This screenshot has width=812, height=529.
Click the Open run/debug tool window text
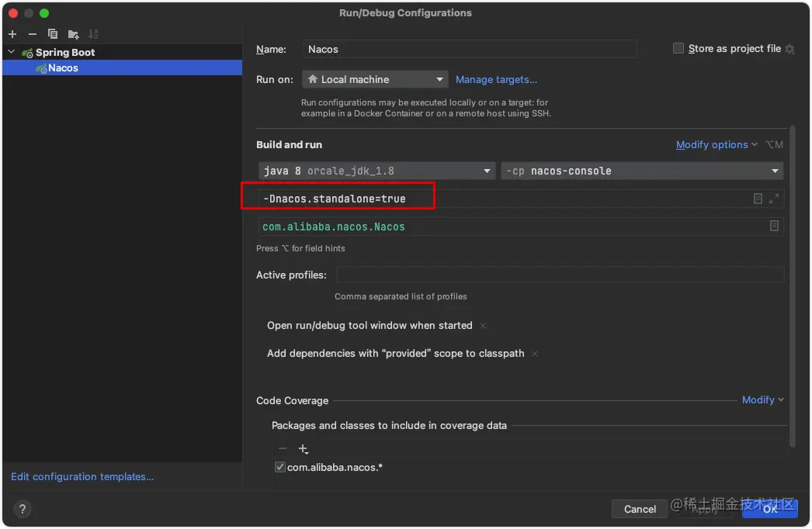[x=370, y=326]
